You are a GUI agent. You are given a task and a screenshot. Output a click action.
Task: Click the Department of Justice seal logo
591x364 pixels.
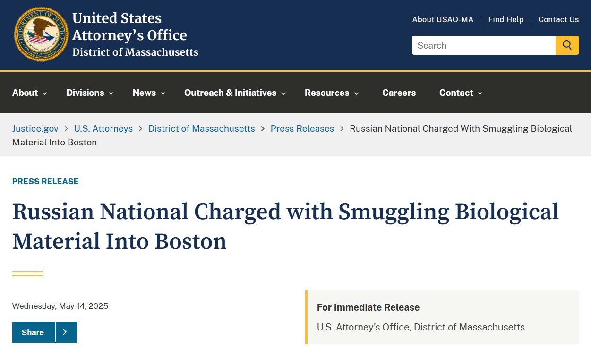pyautogui.click(x=41, y=34)
